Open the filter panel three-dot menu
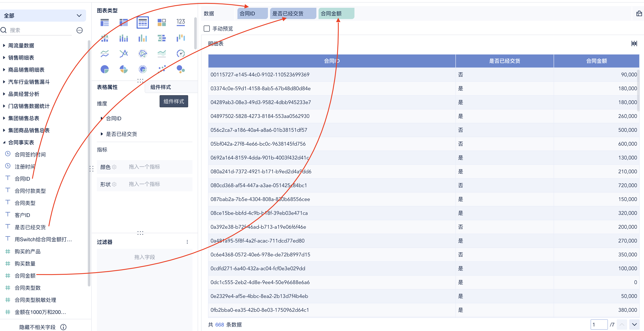Image resolution: width=644 pixels, height=331 pixels. tap(187, 242)
